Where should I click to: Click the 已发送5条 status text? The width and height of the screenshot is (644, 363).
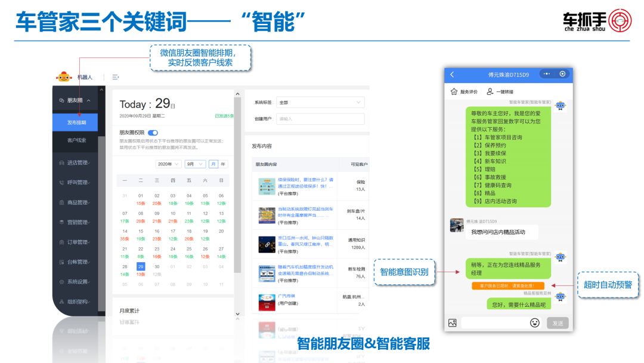[x=224, y=116]
